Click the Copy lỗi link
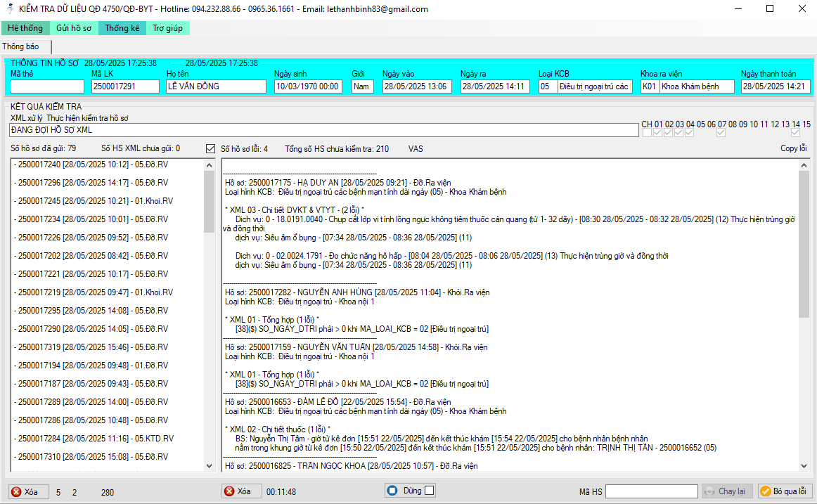The image size is (817, 504). 793,149
